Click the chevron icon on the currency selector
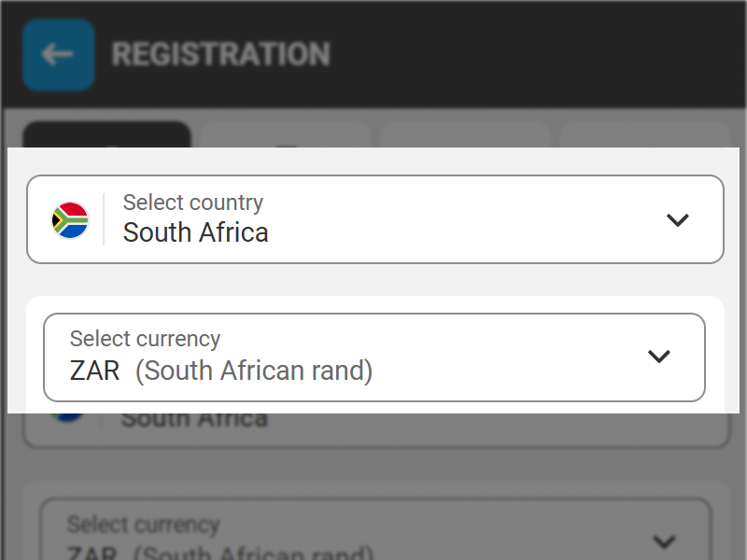 tap(659, 357)
